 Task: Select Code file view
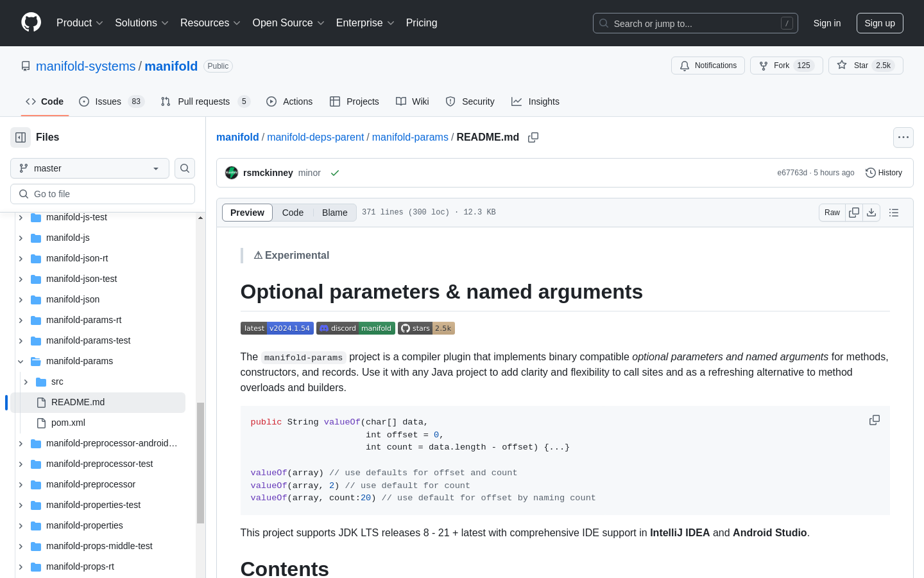293,213
